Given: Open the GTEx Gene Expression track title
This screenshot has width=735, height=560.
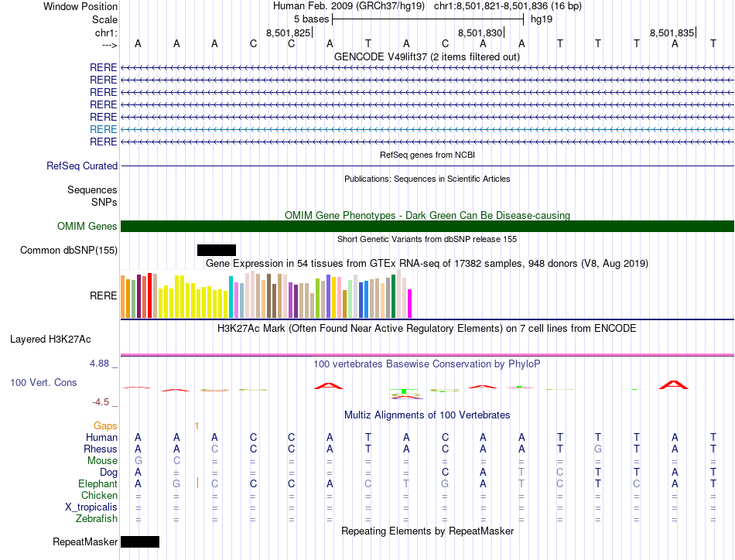Looking at the screenshot, I should click(x=427, y=263).
